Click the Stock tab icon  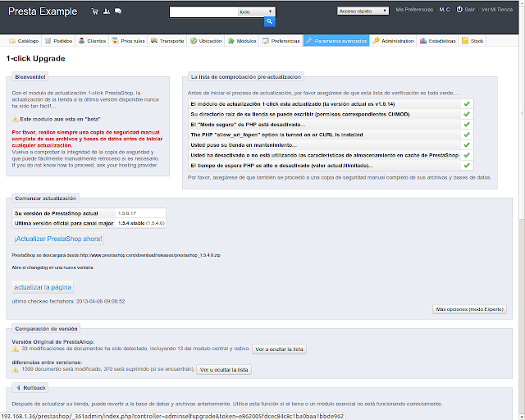coord(465,41)
